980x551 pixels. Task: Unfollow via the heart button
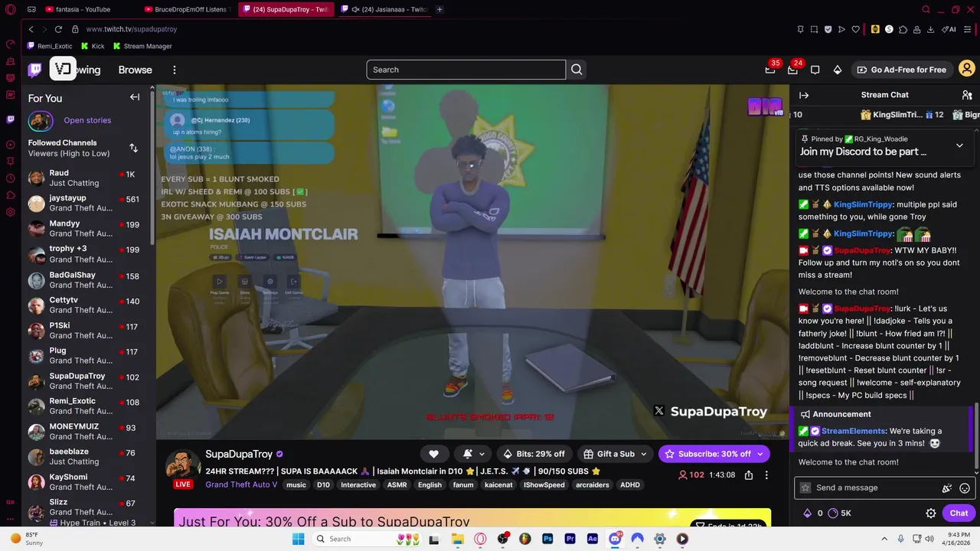(x=433, y=454)
